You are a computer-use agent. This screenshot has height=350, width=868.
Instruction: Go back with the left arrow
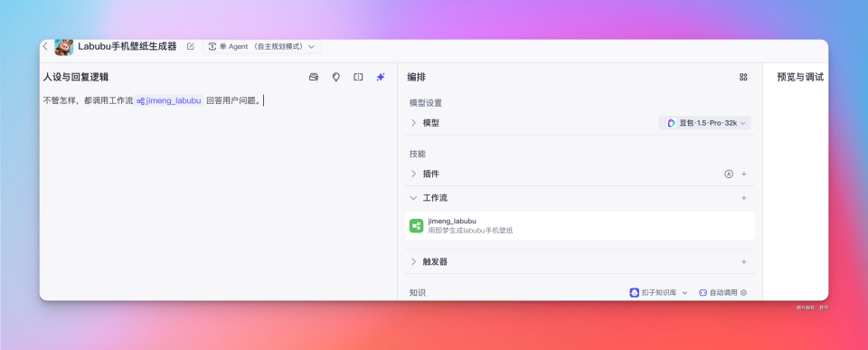45,46
